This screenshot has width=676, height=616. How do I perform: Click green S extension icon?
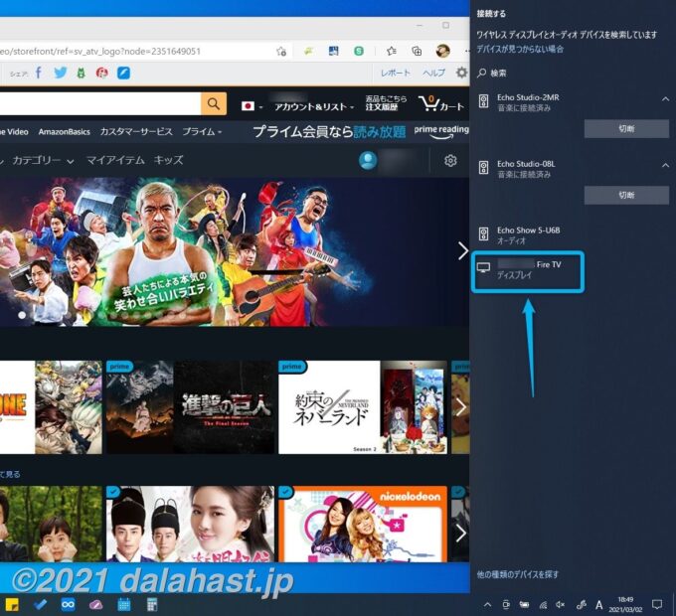pos(359,52)
